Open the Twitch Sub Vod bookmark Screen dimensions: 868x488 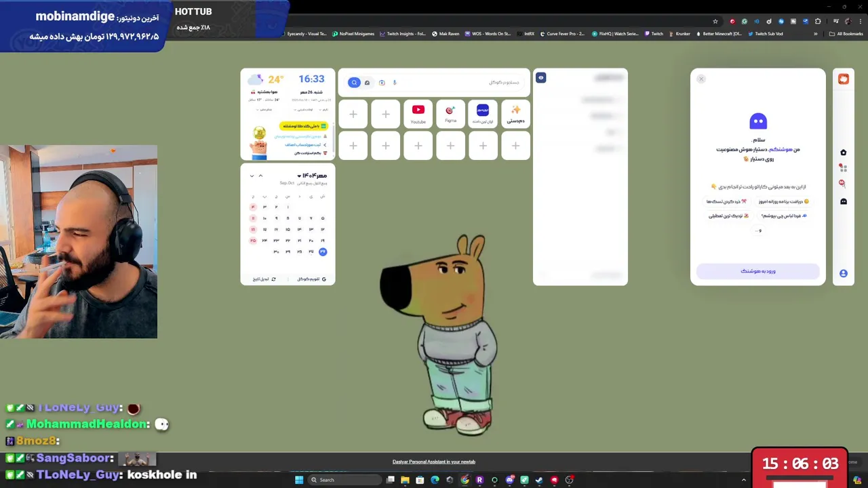[x=766, y=33]
